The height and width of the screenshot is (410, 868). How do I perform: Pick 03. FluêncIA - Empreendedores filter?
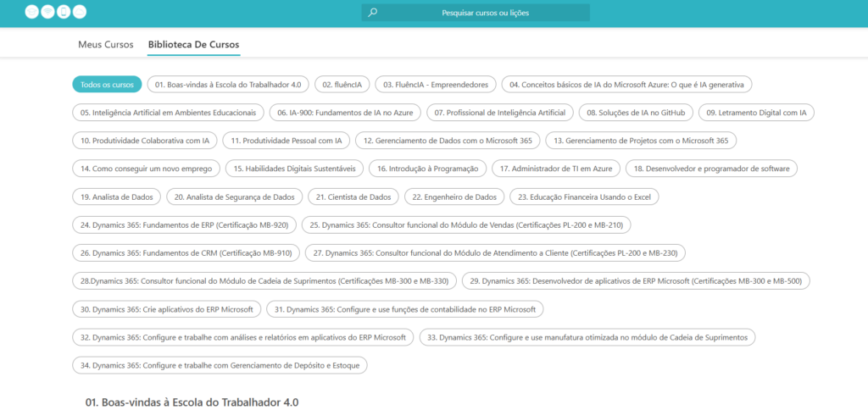coord(436,85)
